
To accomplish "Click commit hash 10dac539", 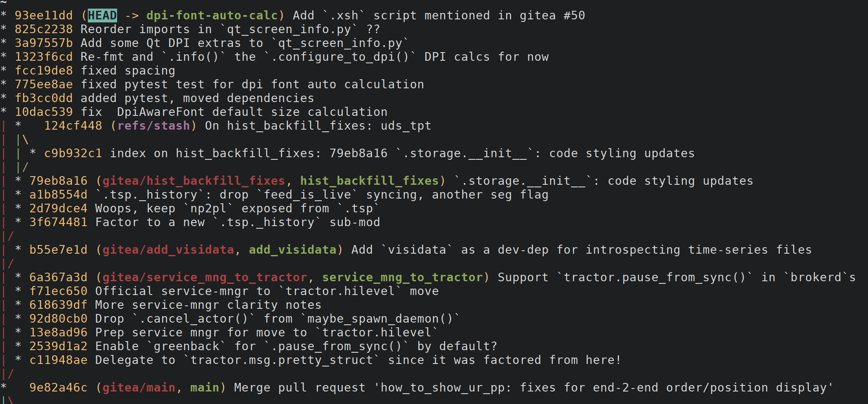I will 43,112.
